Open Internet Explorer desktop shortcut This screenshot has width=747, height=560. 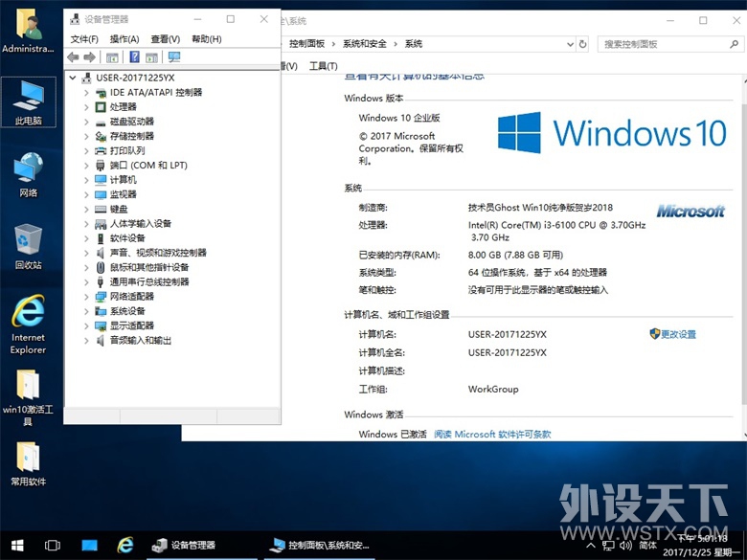click(x=29, y=325)
